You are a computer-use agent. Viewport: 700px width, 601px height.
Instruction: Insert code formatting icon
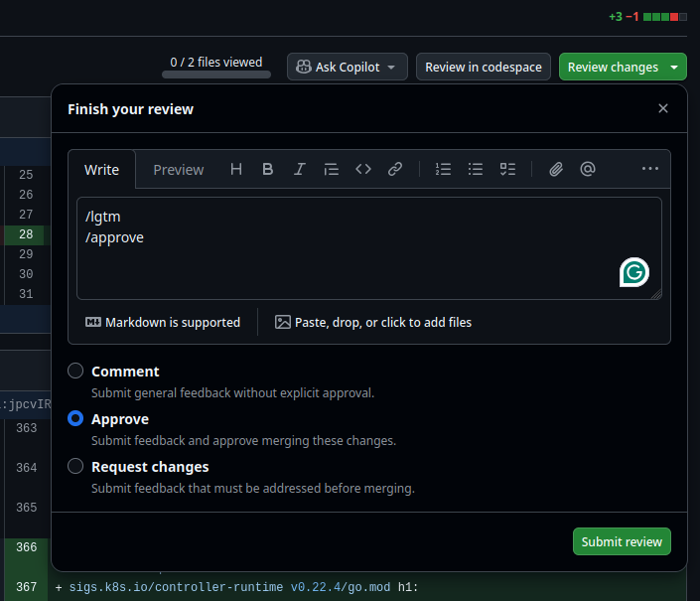tap(363, 169)
